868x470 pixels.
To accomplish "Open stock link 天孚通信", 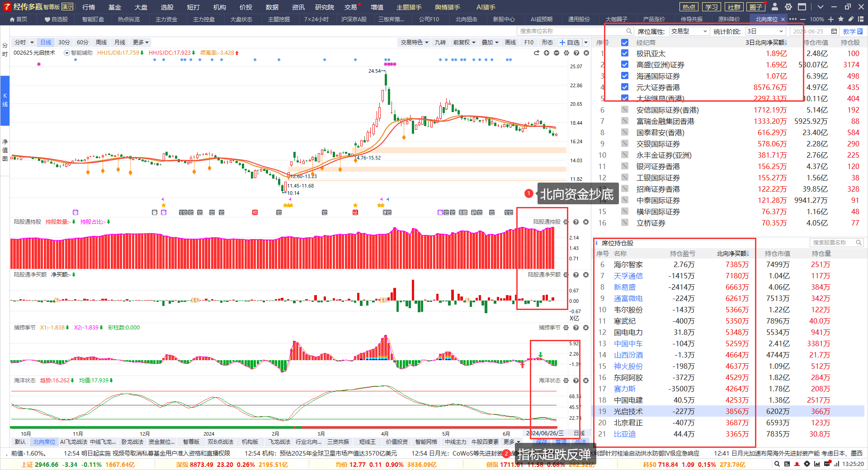I will click(x=628, y=276).
